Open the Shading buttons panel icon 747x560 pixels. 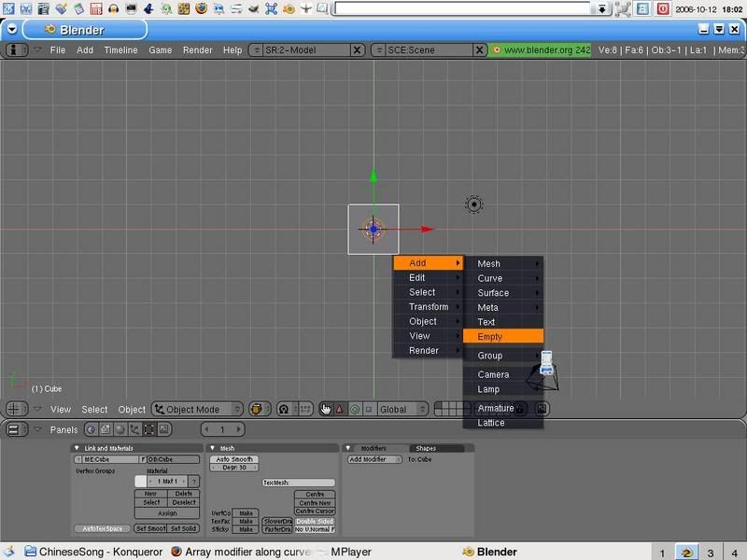pyautogui.click(x=118, y=429)
